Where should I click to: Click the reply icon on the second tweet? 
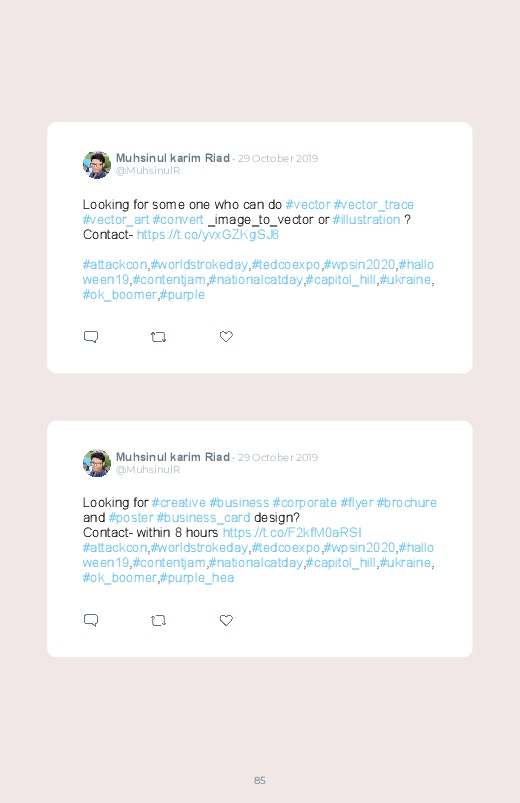(x=91, y=620)
